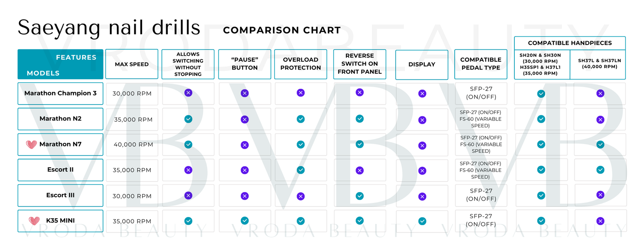Click Marathon N2 switching-without-stopping checkmark
The height and width of the screenshot is (250, 644).
coord(188,119)
